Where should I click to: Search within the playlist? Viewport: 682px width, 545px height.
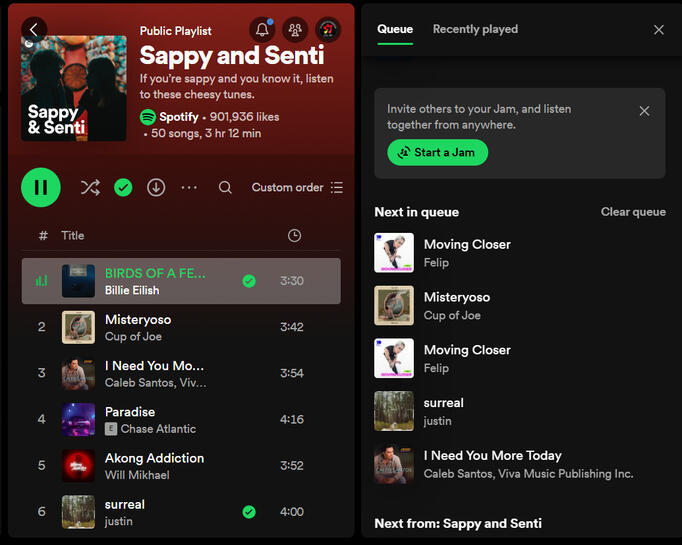(225, 187)
